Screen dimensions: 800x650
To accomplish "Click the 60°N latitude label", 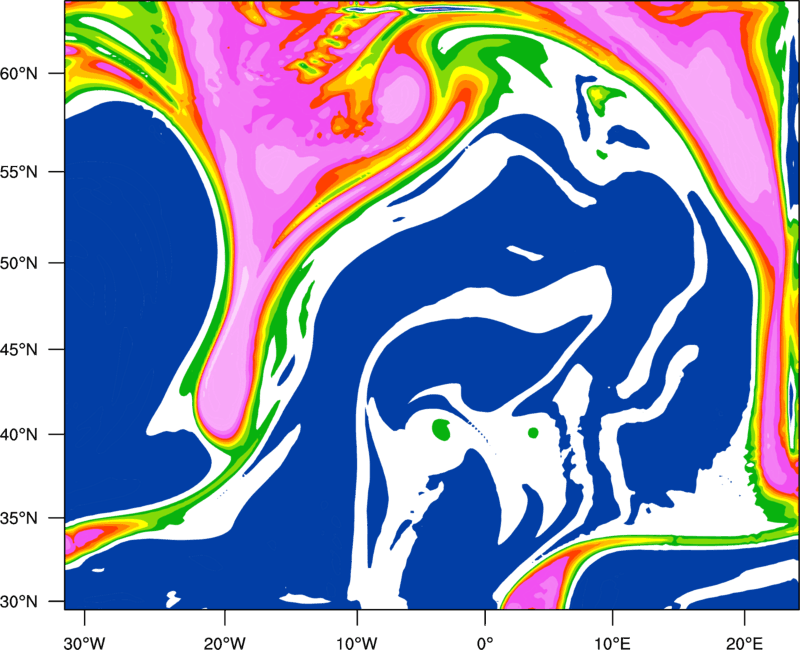I will [x=19, y=73].
